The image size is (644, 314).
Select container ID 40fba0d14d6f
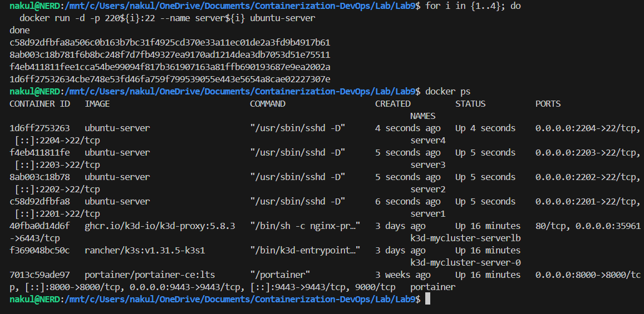(x=40, y=226)
